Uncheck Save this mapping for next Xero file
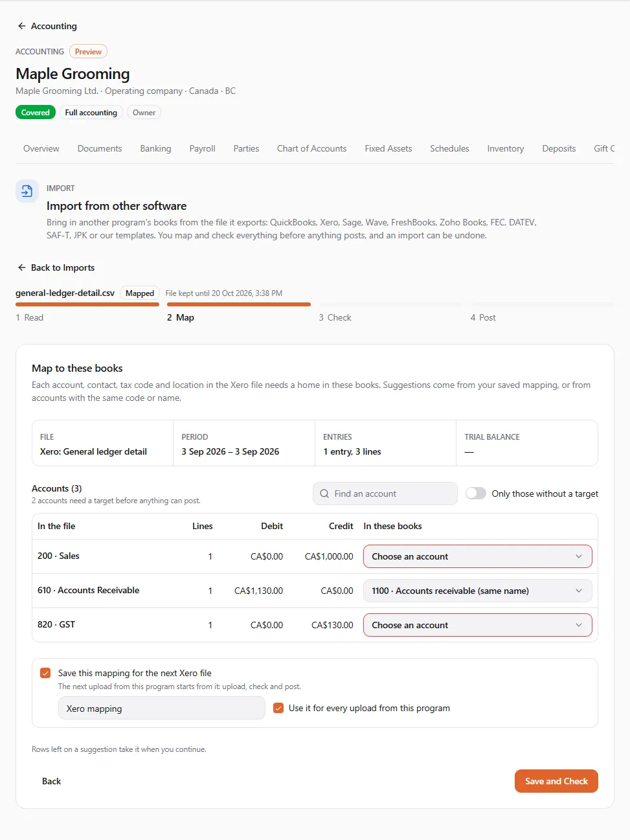 point(45,673)
